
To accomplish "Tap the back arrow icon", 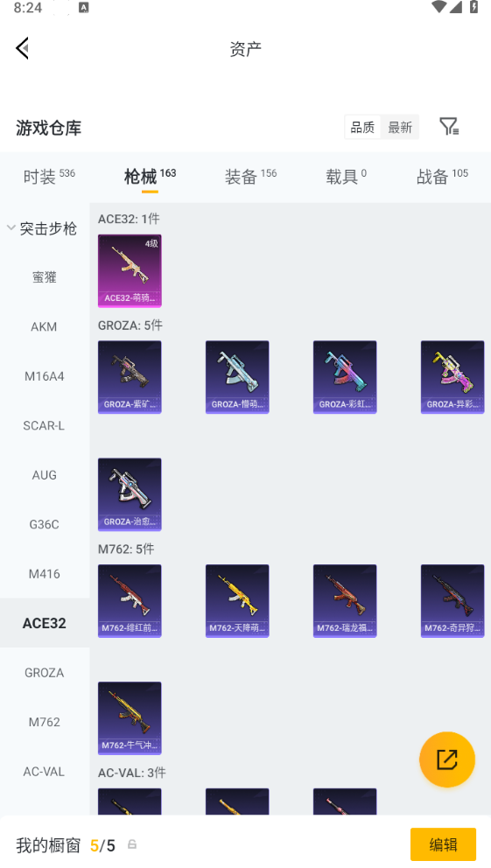I will coord(22,49).
